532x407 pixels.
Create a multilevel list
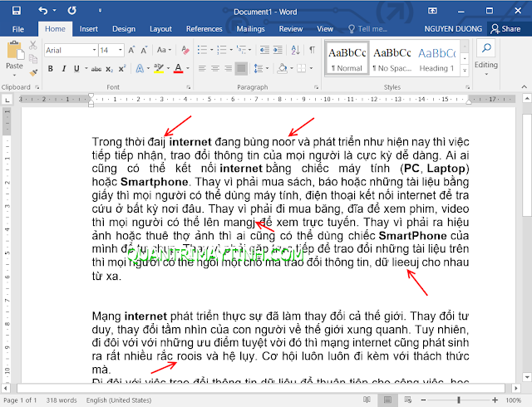click(x=241, y=50)
